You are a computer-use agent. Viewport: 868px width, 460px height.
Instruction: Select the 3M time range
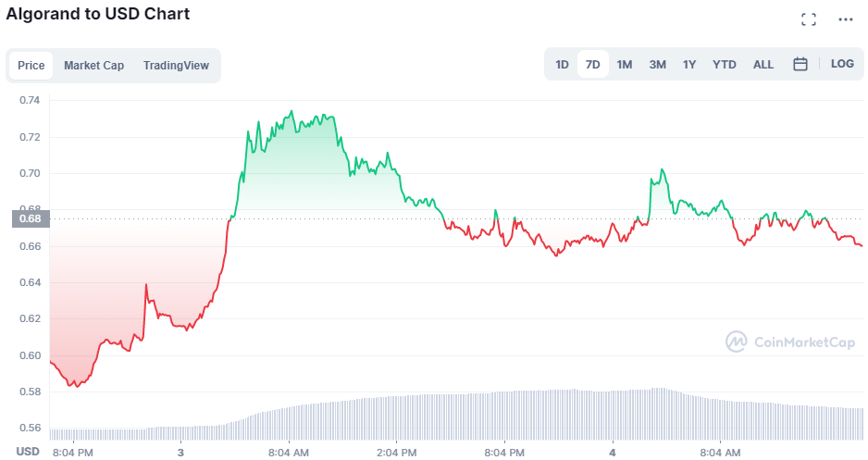pyautogui.click(x=657, y=64)
